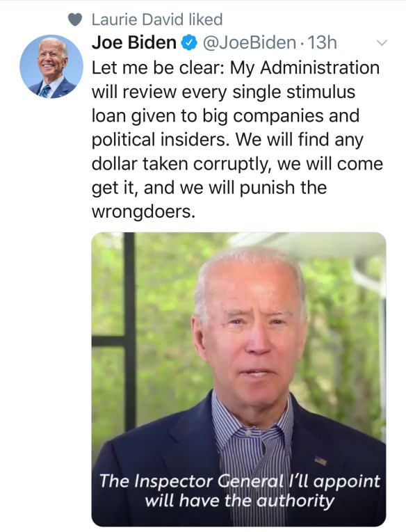Click the black window frame in the video background
406x532 pixels.
point(129,332)
